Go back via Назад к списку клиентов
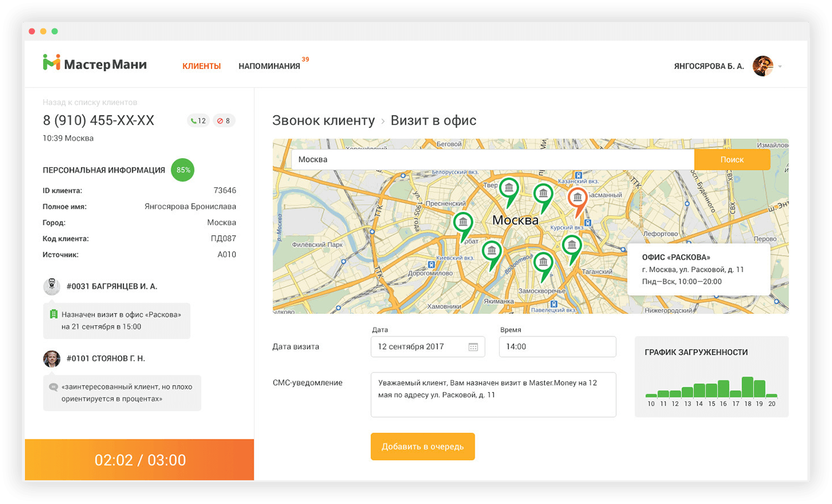The image size is (832, 504). point(89,102)
